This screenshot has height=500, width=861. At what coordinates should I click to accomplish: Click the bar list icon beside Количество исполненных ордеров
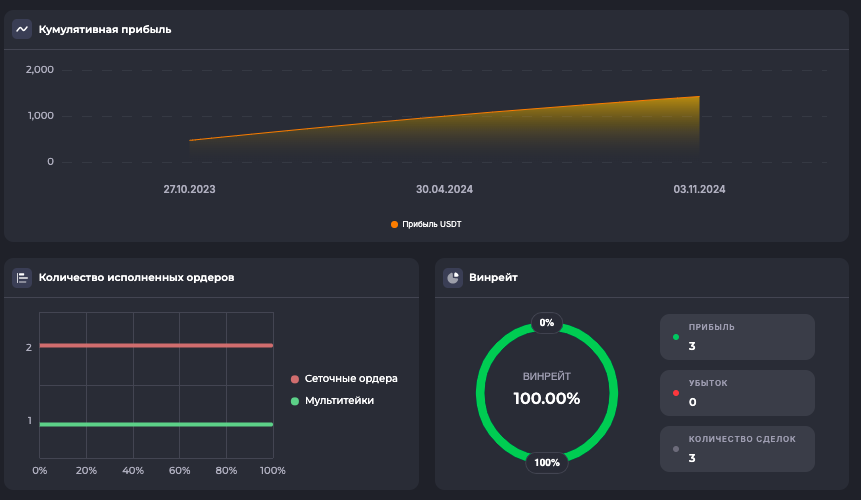(22, 277)
